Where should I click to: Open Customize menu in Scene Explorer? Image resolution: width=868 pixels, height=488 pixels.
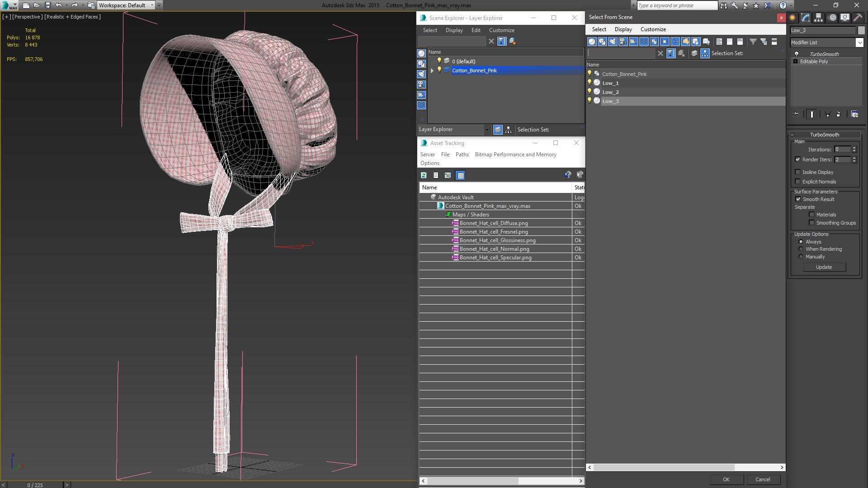[x=501, y=30]
